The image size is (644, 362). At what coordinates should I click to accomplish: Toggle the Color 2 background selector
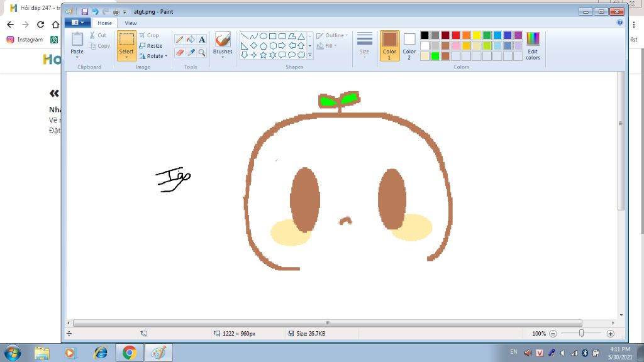(x=409, y=45)
